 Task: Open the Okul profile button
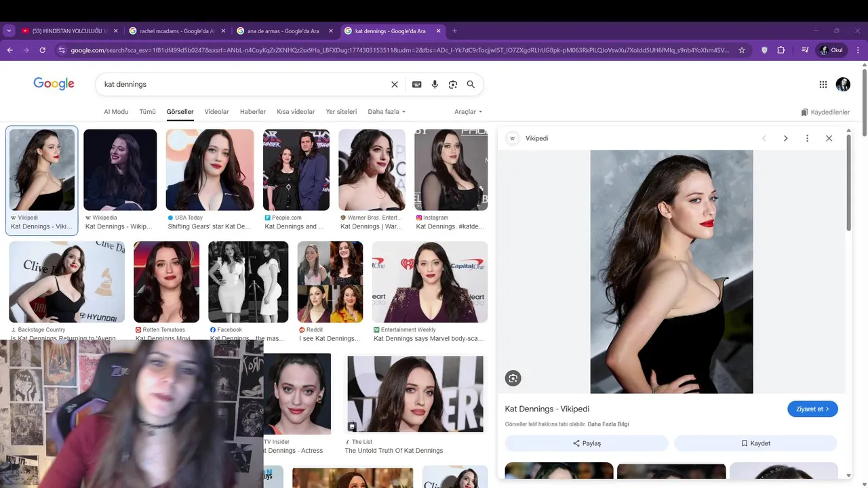click(x=832, y=50)
